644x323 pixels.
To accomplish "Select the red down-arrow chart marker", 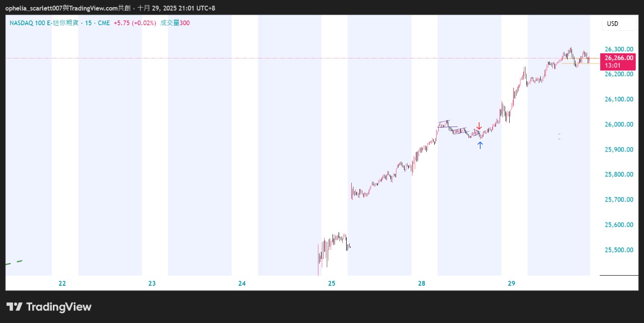I will tap(479, 126).
